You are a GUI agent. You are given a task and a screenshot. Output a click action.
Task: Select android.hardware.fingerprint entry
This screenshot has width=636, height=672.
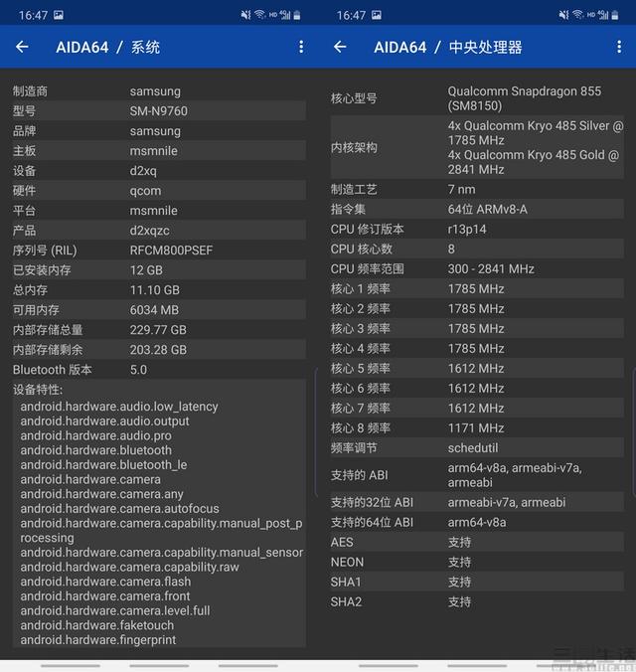click(x=98, y=639)
